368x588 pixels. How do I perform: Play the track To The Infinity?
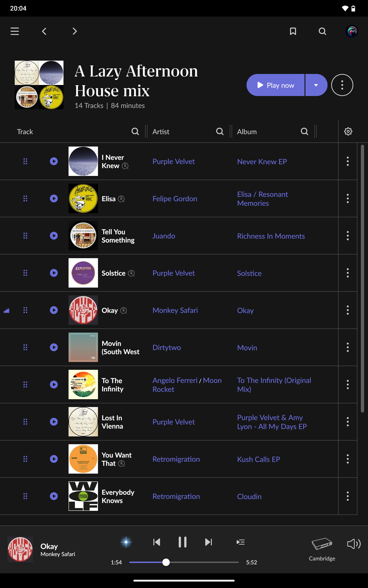[x=54, y=384]
